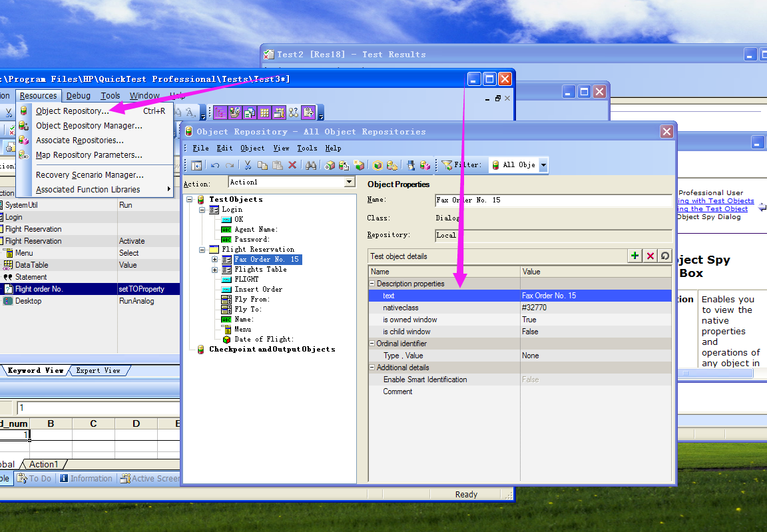Click the object Name input field
767x532 pixels.
point(553,200)
